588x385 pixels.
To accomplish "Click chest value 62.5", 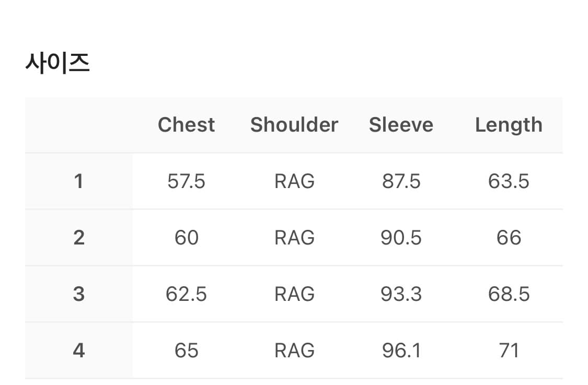I will click(x=186, y=294).
